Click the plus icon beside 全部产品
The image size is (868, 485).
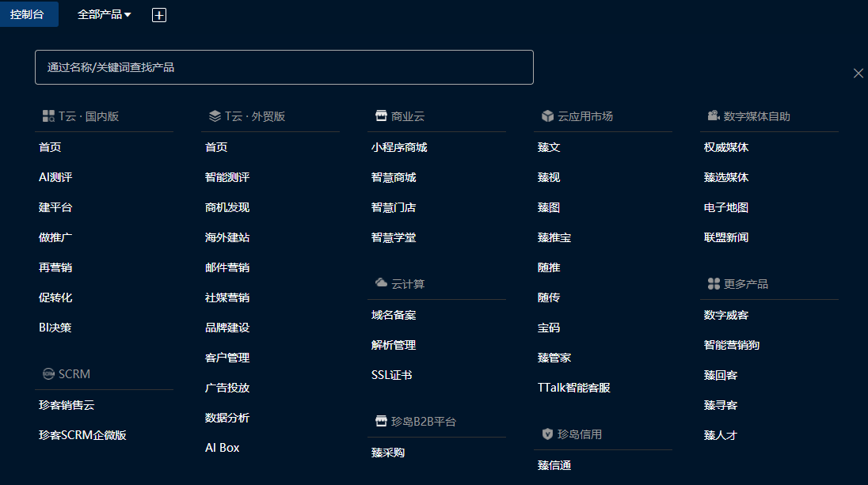pos(159,15)
